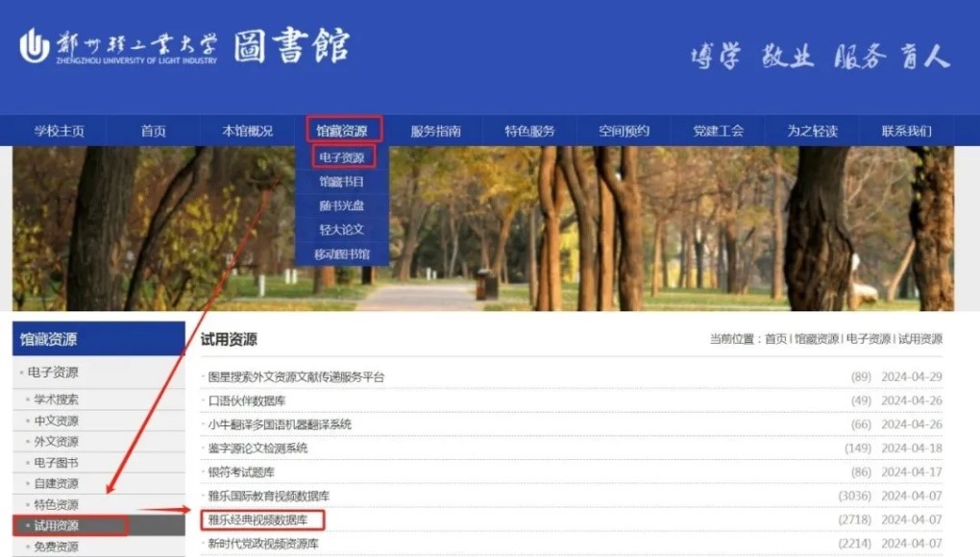Click 首页 in the breadcrumb path

coord(775,339)
